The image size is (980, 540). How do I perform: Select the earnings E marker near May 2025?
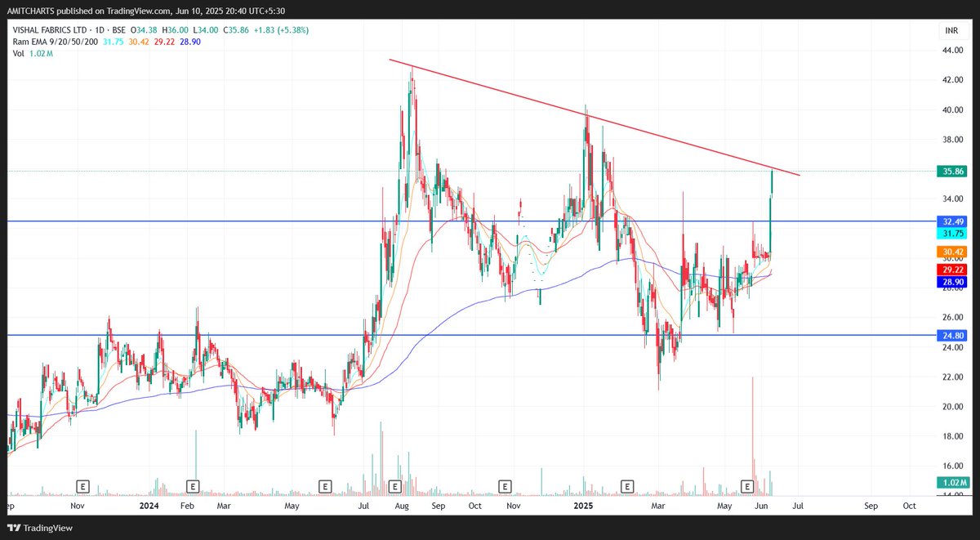746,486
